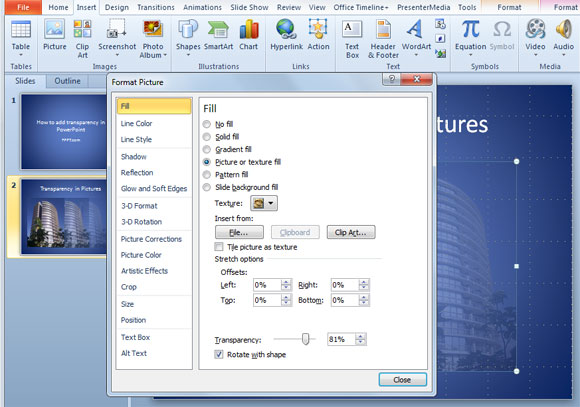This screenshot has height=407, width=580.
Task: Click the Transparency 81% value field
Action: coord(342,339)
